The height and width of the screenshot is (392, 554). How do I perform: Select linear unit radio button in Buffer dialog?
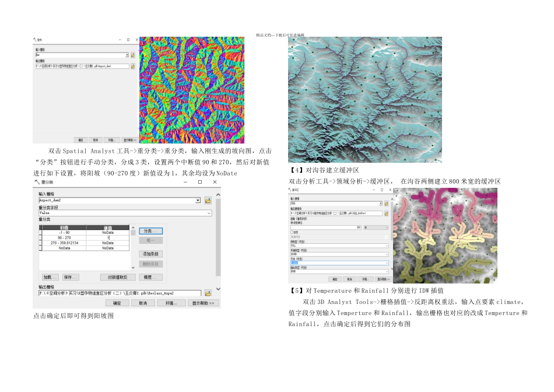pyautogui.click(x=292, y=223)
